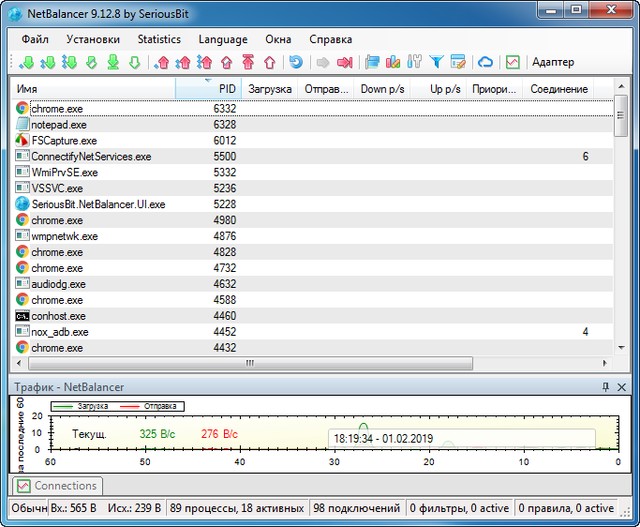Screen dimensions: 640x527
Task: Open the Language menu
Action: tap(223, 39)
